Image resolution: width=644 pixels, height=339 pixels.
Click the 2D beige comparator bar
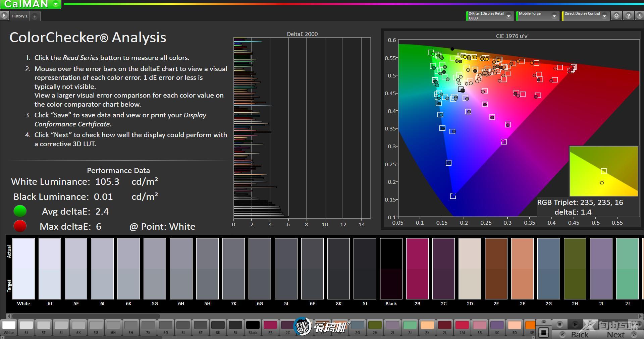(470, 269)
